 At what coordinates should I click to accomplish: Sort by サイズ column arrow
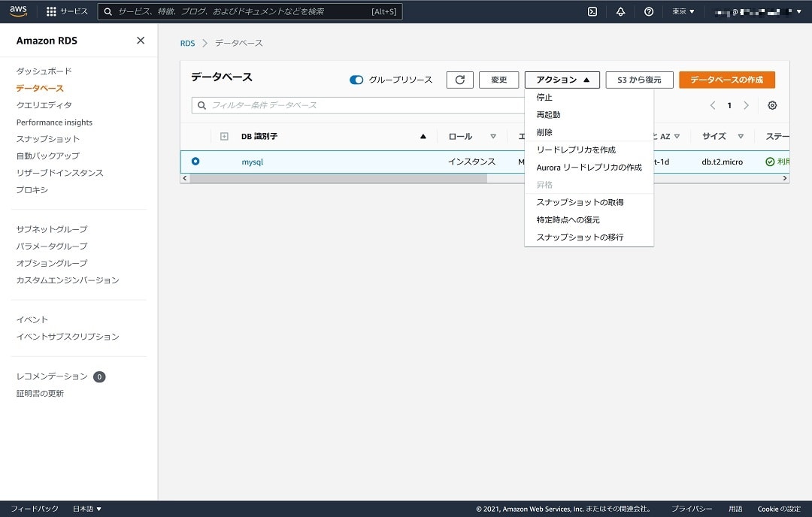click(x=741, y=136)
